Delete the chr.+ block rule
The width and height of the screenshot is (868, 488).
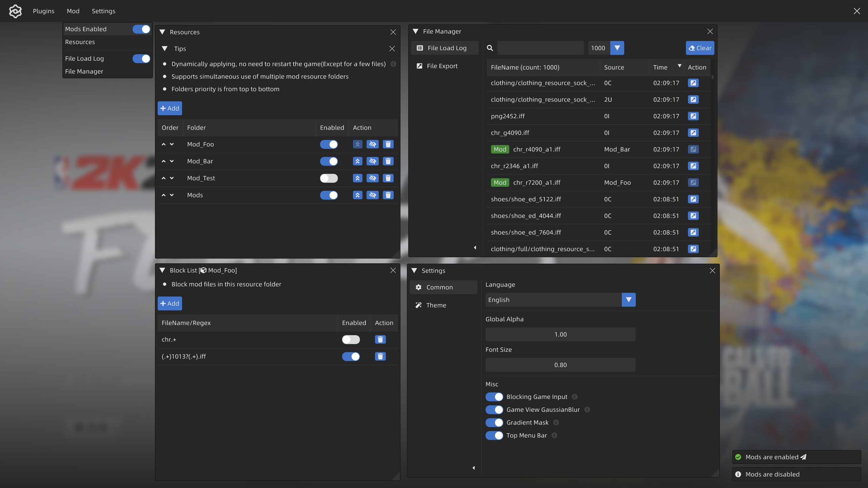tap(380, 340)
